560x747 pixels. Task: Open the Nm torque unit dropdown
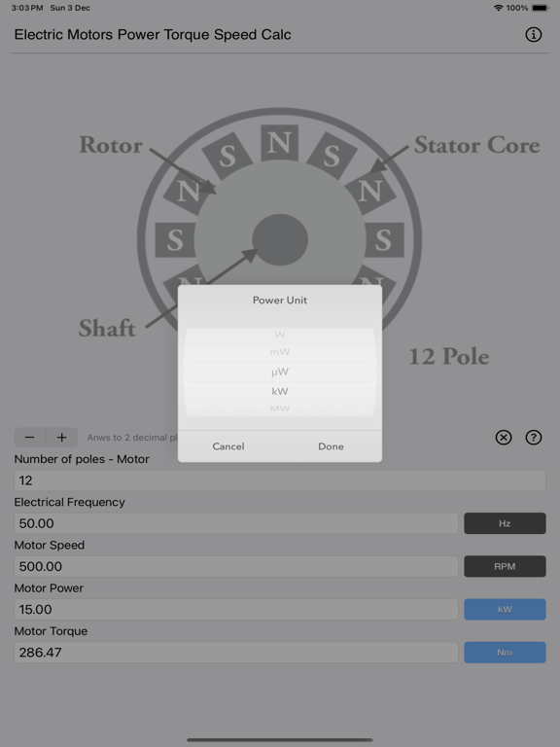(505, 653)
